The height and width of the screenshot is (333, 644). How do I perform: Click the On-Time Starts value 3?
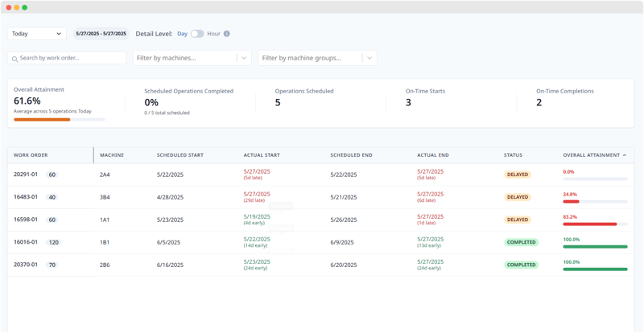pyautogui.click(x=408, y=103)
